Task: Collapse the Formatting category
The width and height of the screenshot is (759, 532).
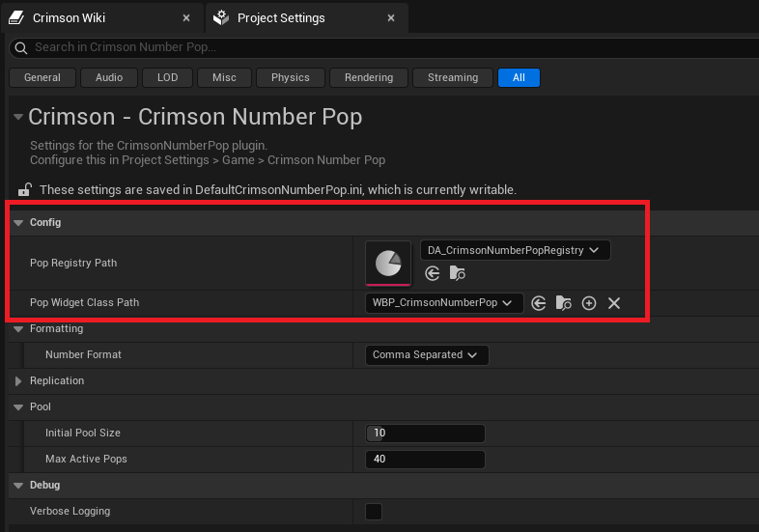Action: pos(18,329)
